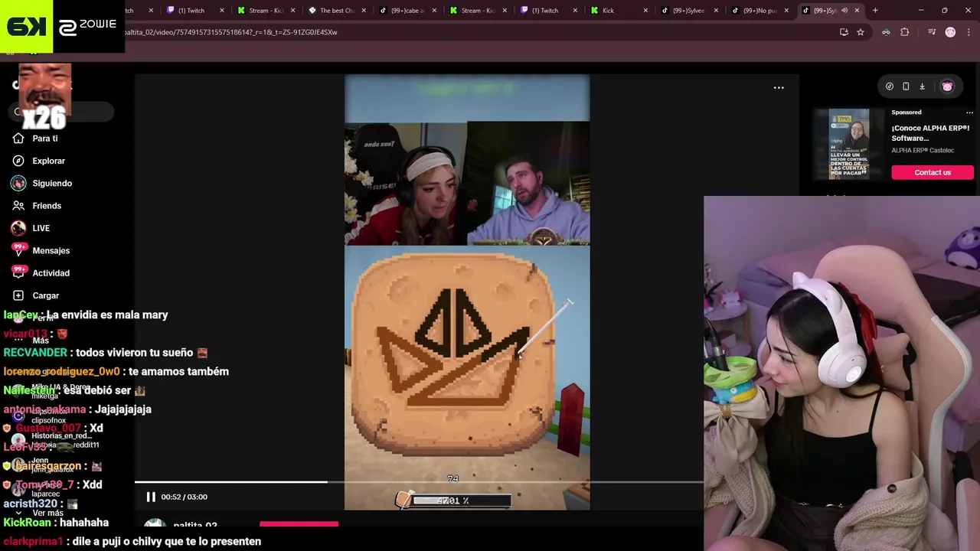Image resolution: width=980 pixels, height=551 pixels.
Task: Open the pink bear profile avatar menu
Action: (947, 86)
